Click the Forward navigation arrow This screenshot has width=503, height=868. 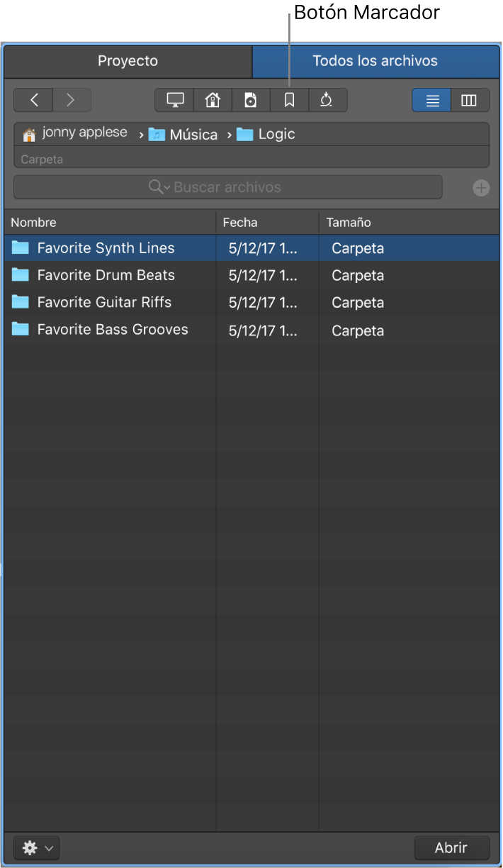click(71, 100)
